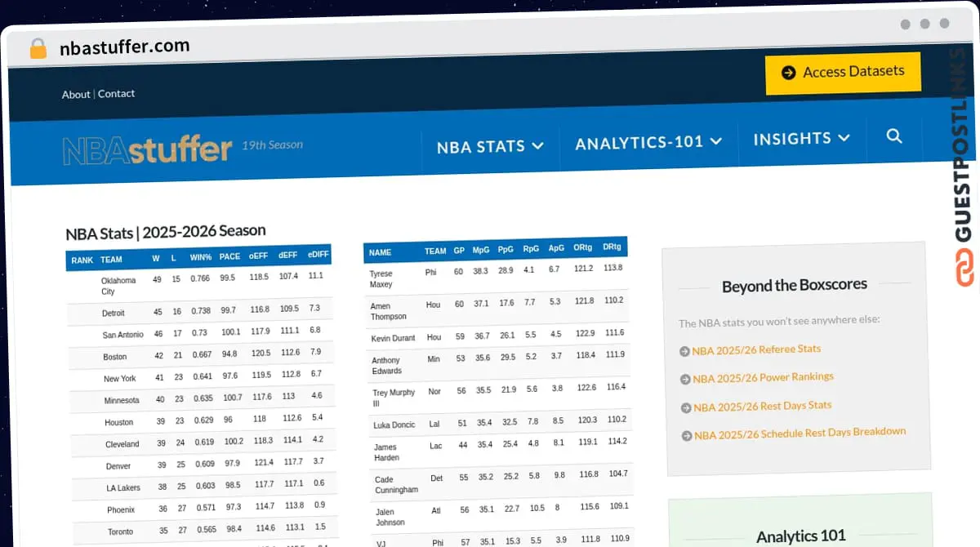980x547 pixels.
Task: Expand the NBA Stats dropdown menu
Action: point(490,146)
